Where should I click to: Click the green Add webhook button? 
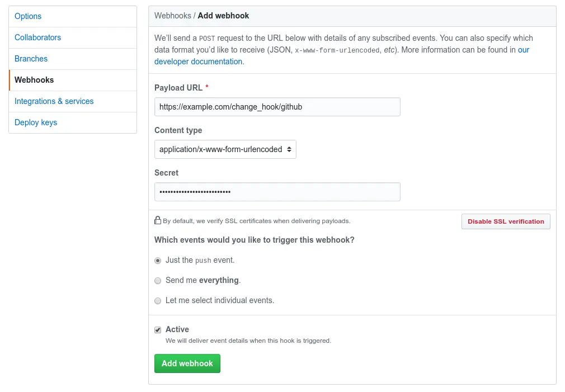point(187,363)
